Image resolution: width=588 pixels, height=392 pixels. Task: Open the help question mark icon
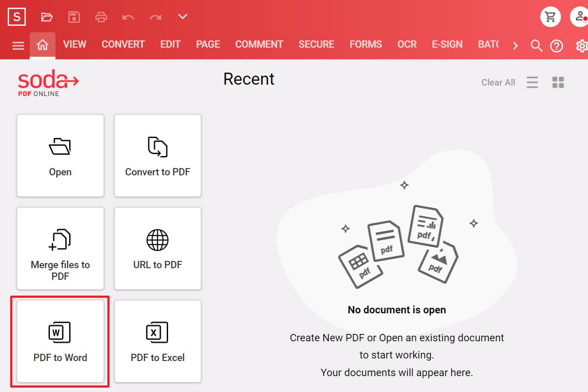click(557, 46)
